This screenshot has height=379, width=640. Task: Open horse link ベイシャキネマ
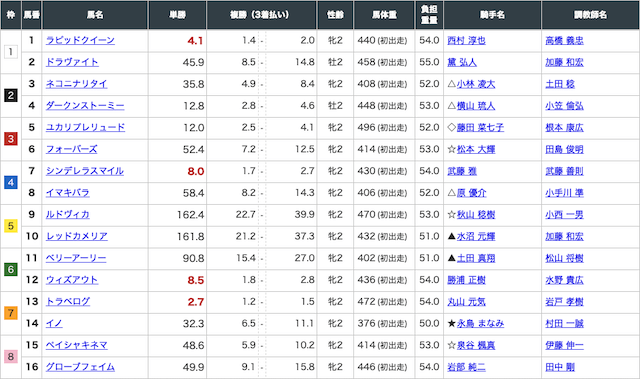click(x=77, y=345)
